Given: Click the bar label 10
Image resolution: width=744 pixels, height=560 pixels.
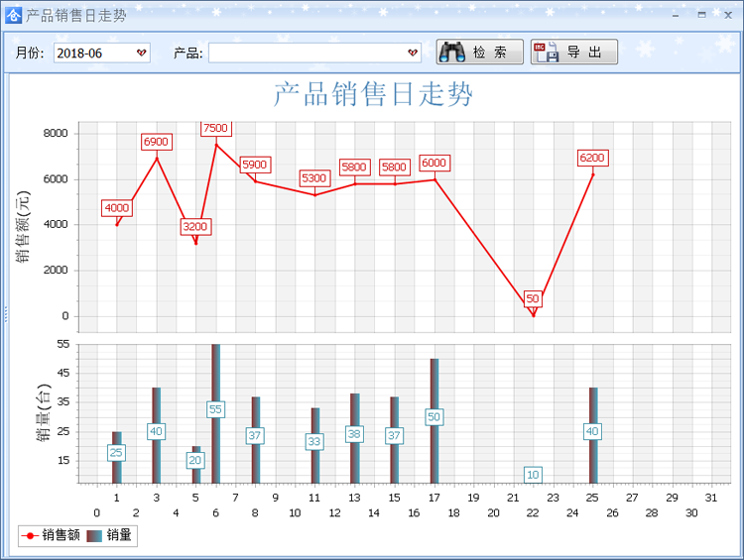Looking at the screenshot, I should (x=533, y=475).
